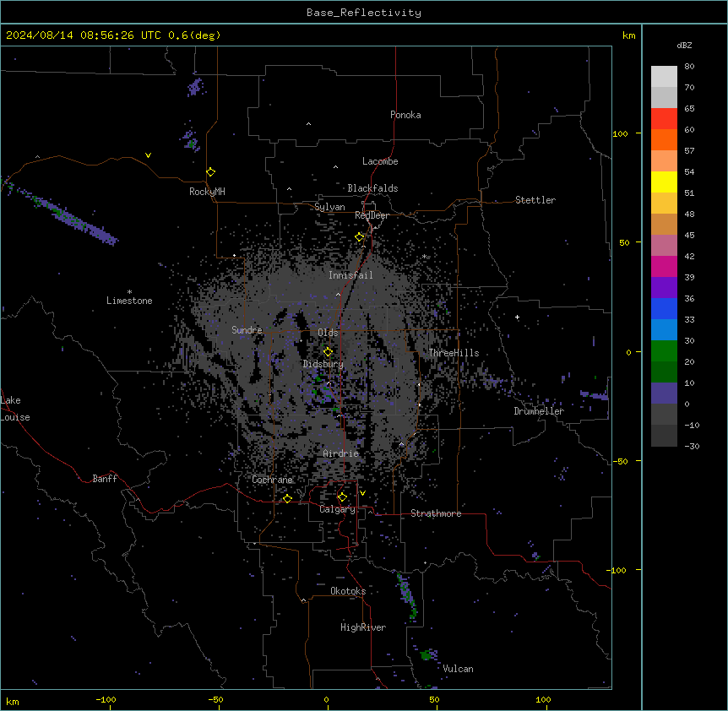Select the white caret marker west of Ponoka
This screenshot has height=711, width=728.
309,124
